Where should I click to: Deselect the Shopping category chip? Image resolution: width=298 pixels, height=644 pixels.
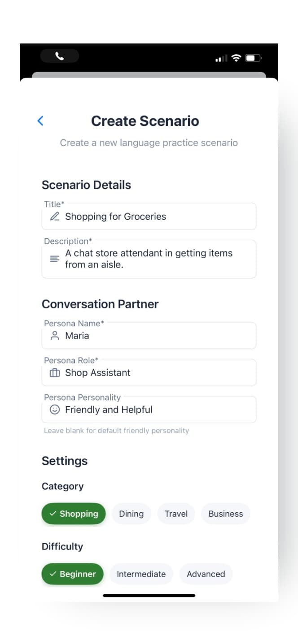[74, 514]
